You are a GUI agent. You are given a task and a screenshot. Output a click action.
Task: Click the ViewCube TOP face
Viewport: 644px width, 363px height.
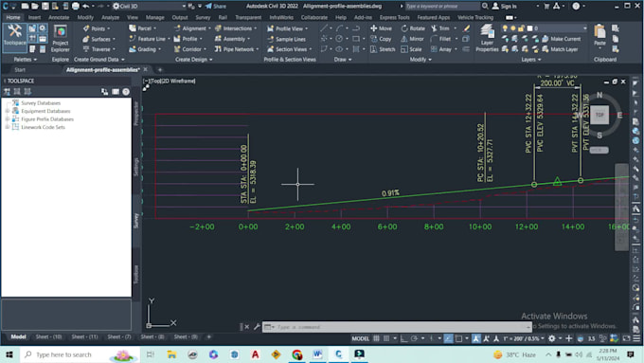[x=599, y=115]
